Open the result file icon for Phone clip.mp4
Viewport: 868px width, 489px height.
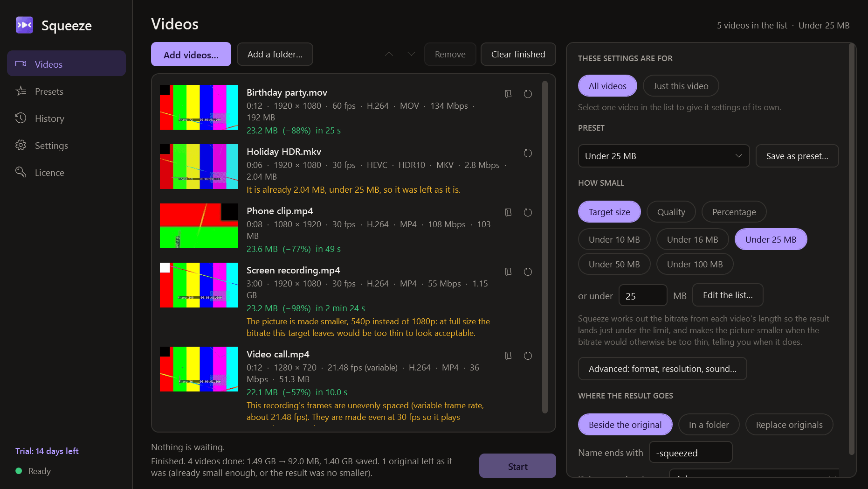508,212
